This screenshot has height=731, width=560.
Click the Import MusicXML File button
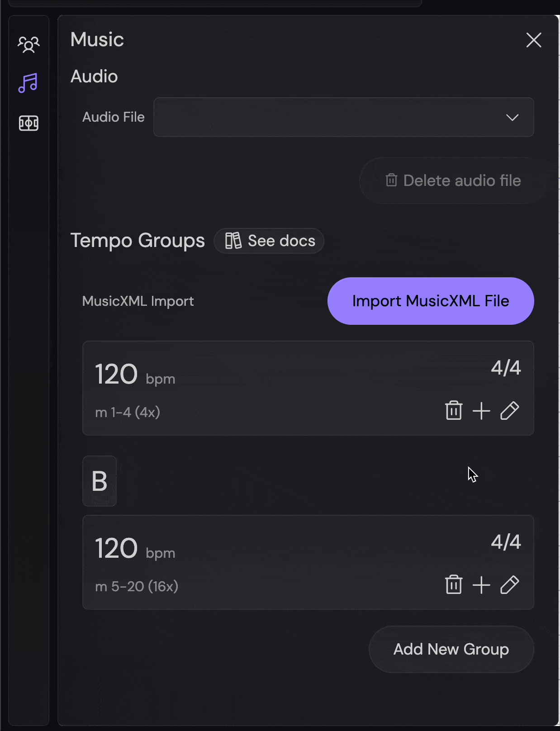430,301
